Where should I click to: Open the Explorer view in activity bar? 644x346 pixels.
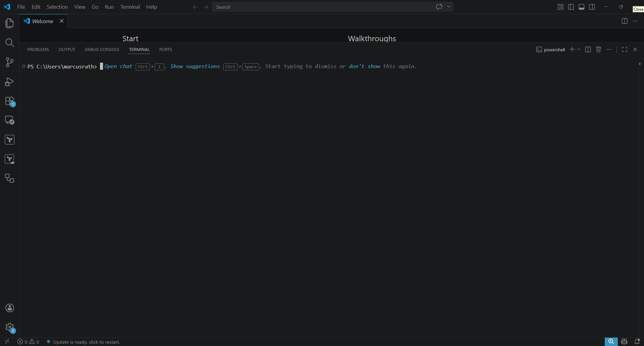tap(10, 23)
